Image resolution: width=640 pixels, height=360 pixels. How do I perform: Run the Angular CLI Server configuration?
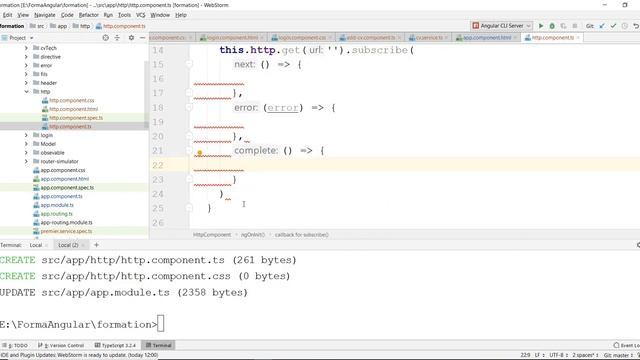pos(541,26)
